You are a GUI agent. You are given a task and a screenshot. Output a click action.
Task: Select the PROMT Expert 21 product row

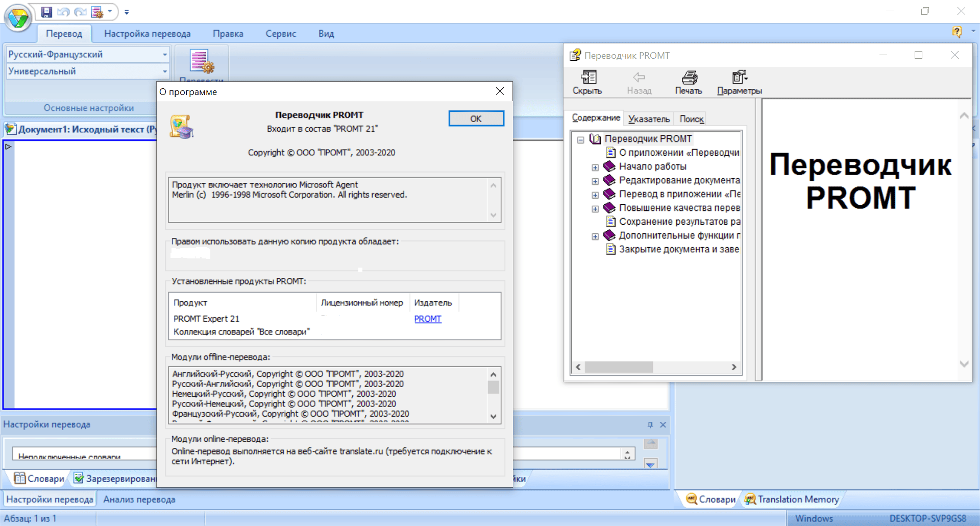[x=206, y=319]
